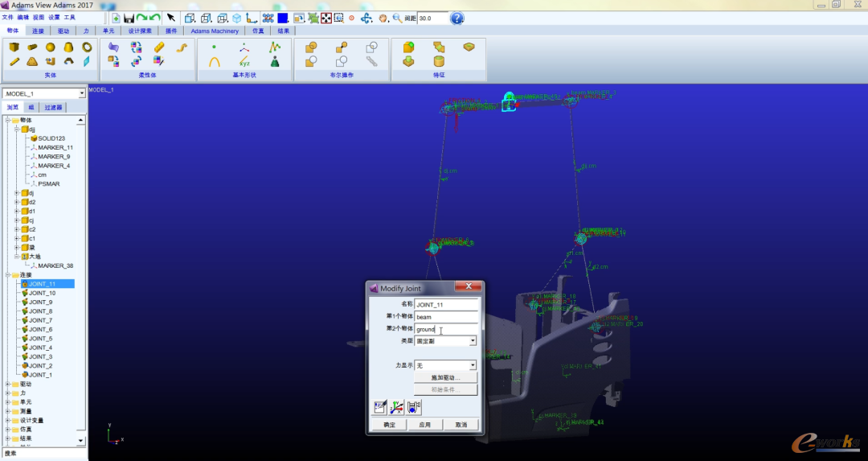Click the comments icon in Modify Joint
The width and height of the screenshot is (868, 461).
pyautogui.click(x=379, y=407)
